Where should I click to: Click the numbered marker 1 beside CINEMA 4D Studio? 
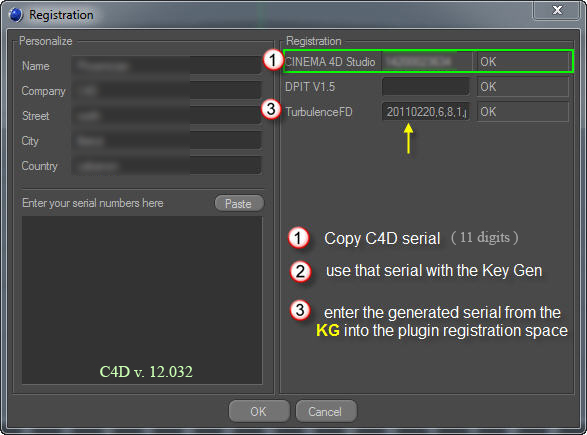coord(273,60)
